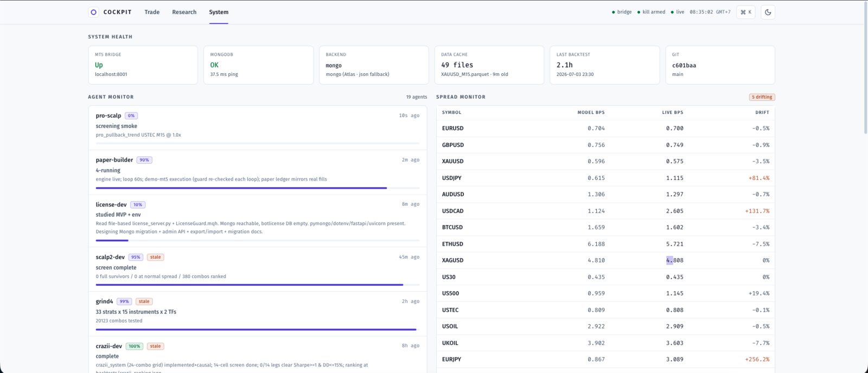Click the license-dev 10% badge
868x373 pixels.
138,205
